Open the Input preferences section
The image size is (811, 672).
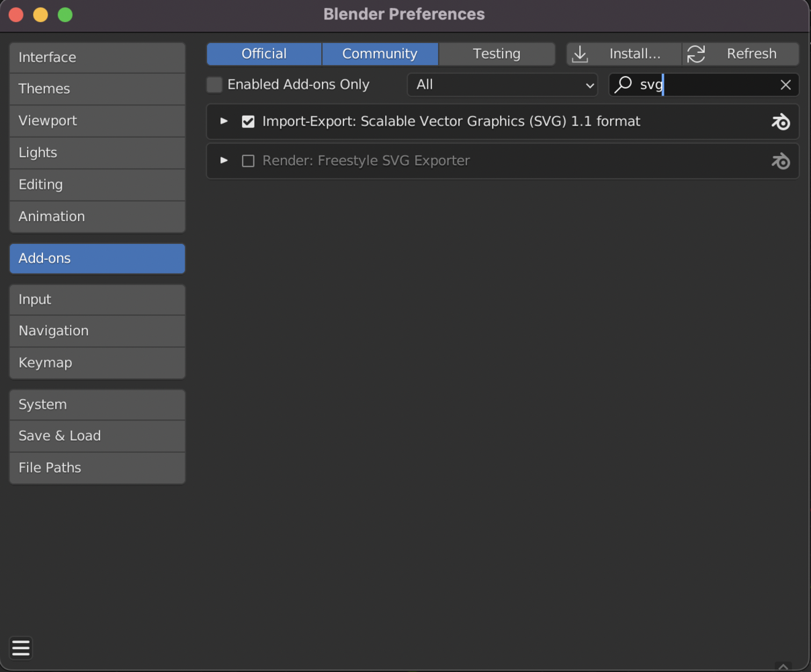(97, 300)
